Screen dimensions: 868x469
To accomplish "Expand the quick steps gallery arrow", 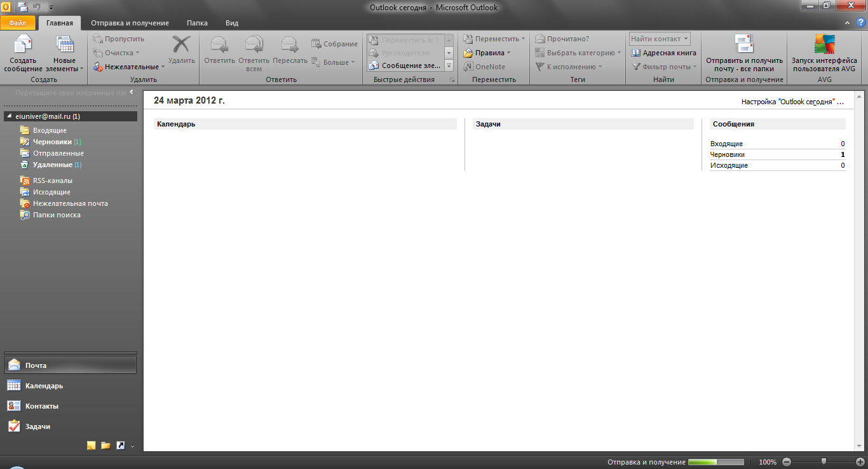I will coord(449,65).
